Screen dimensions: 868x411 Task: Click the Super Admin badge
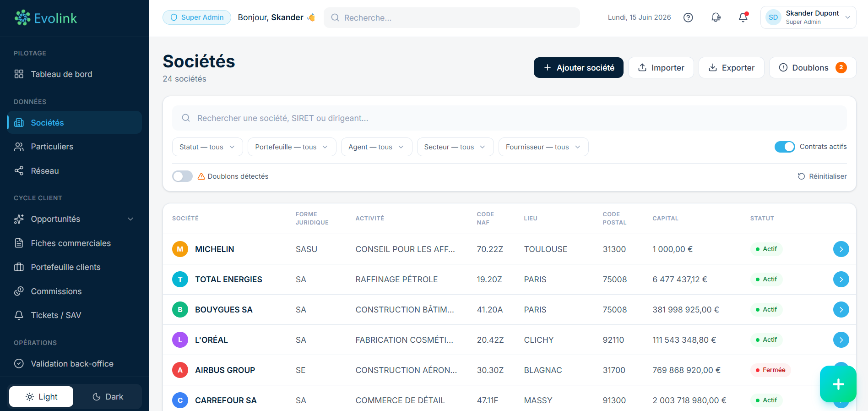(x=197, y=17)
